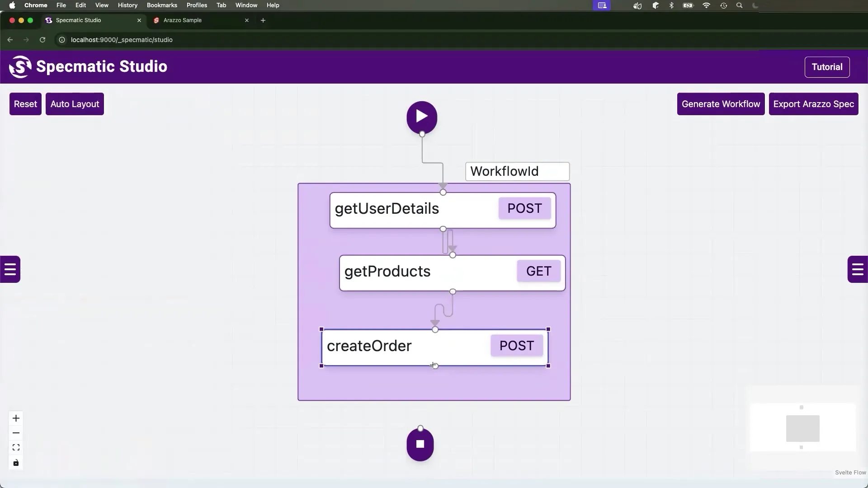
Task: Open the Bookmarks menu
Action: tap(162, 5)
